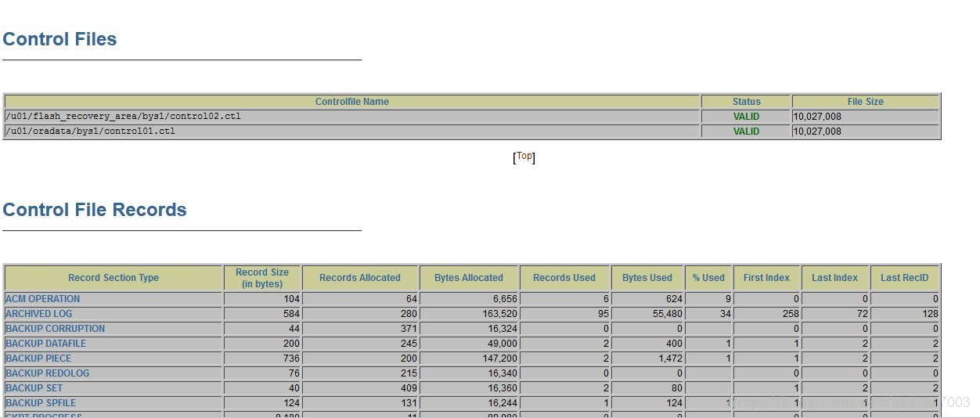Select the Record Size (in bytes) header
The height and width of the screenshot is (418, 980).
click(x=262, y=278)
